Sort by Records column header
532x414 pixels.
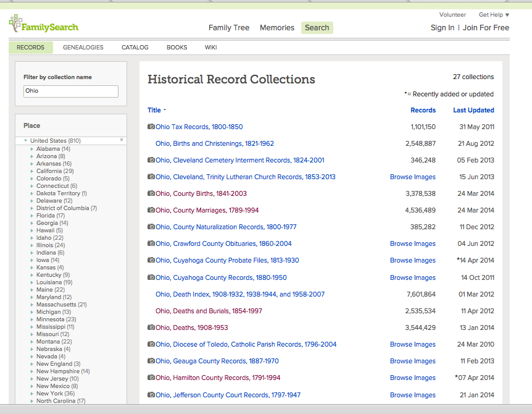pos(423,110)
